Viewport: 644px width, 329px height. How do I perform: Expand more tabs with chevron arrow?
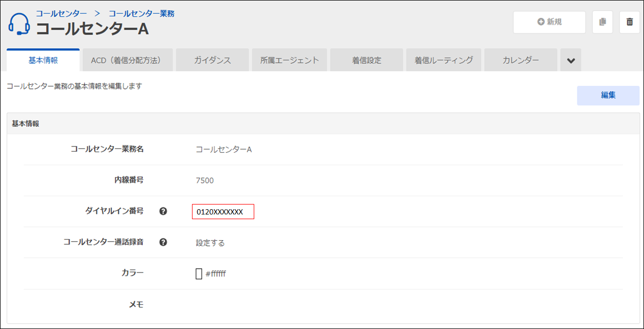[571, 61]
